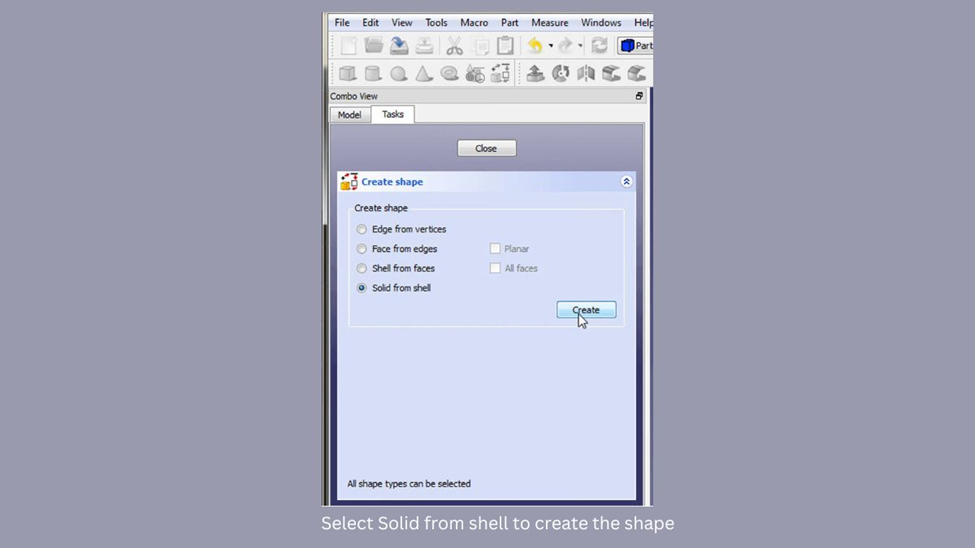Screen dimensions: 975x548
Task: Create a sphere primitive
Action: 399,73
